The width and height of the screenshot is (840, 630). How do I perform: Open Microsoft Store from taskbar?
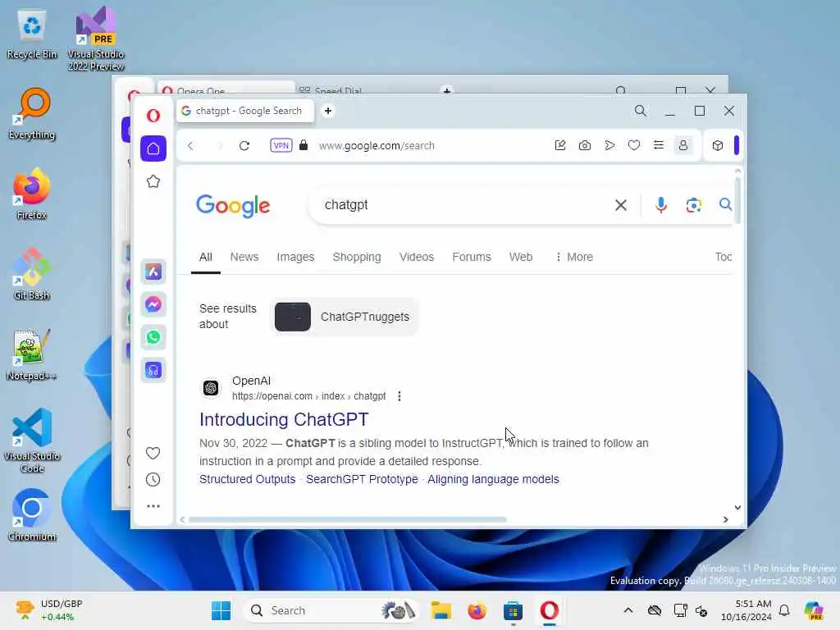513,610
